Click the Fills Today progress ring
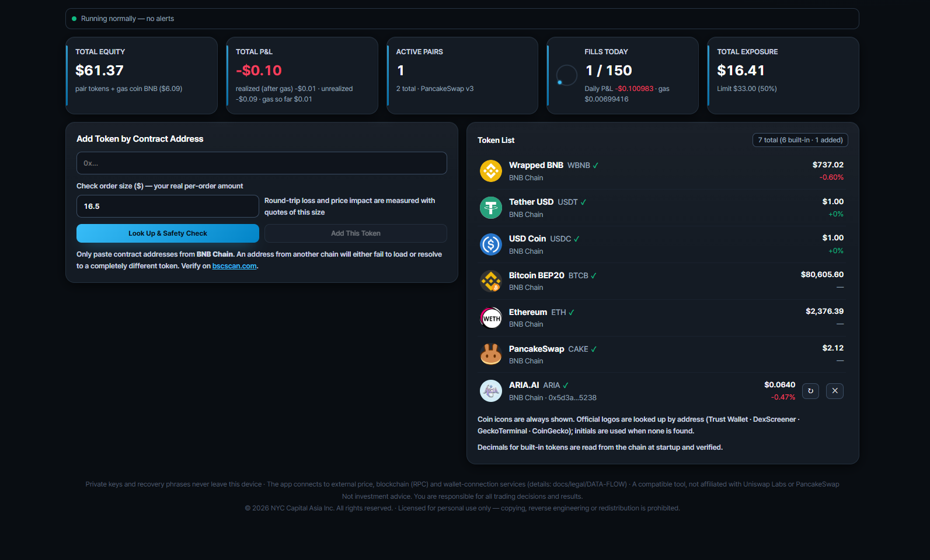The height and width of the screenshot is (560, 930). [567, 75]
